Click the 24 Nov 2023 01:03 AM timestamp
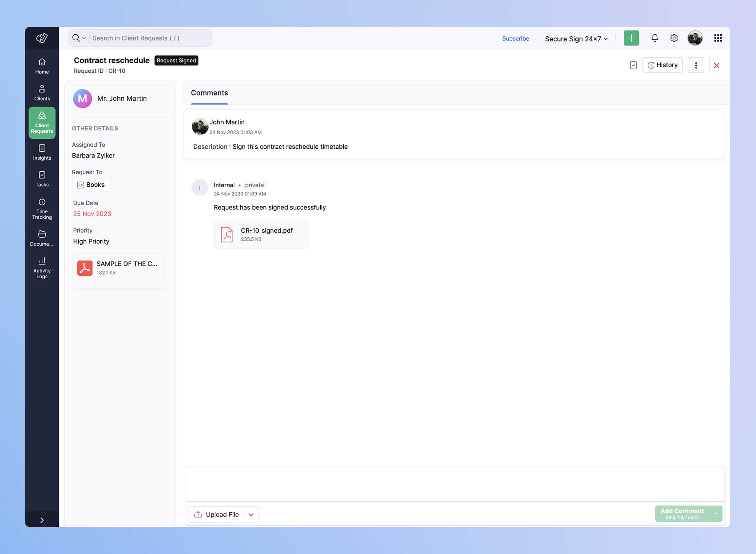The width and height of the screenshot is (756, 554). click(236, 132)
